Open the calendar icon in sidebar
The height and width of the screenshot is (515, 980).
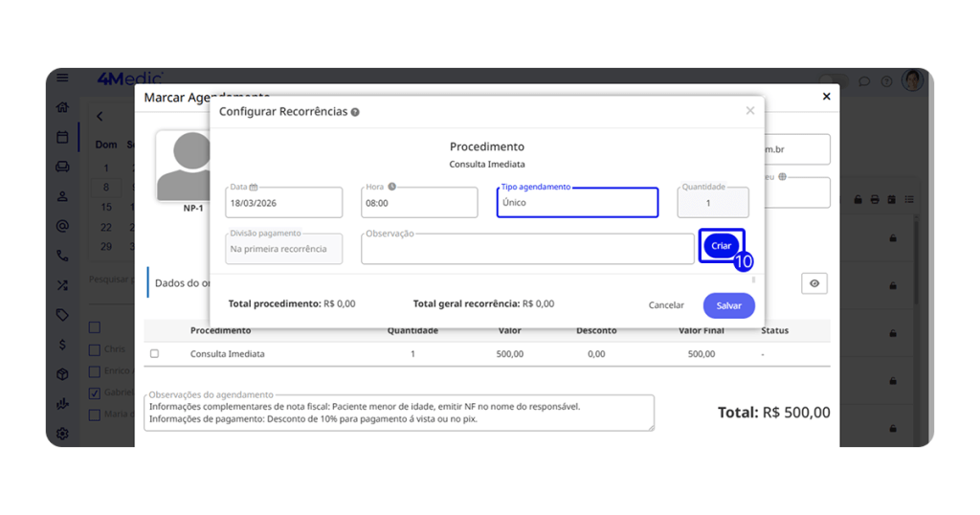62,137
